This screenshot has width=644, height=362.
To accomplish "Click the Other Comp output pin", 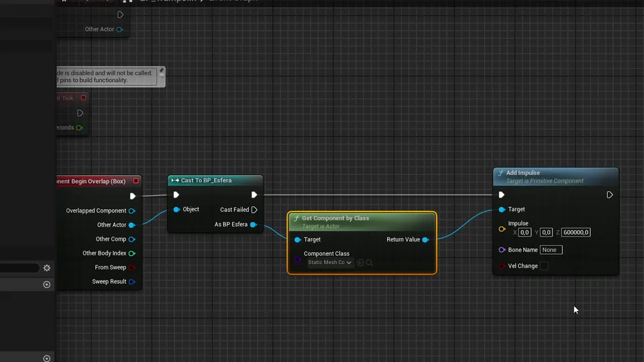I will pos(132,239).
